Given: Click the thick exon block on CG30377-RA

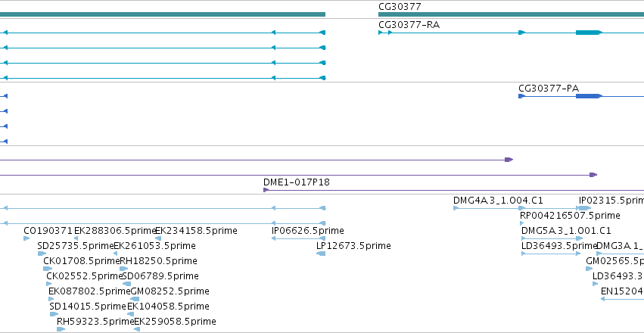Looking at the screenshot, I should (x=588, y=33).
